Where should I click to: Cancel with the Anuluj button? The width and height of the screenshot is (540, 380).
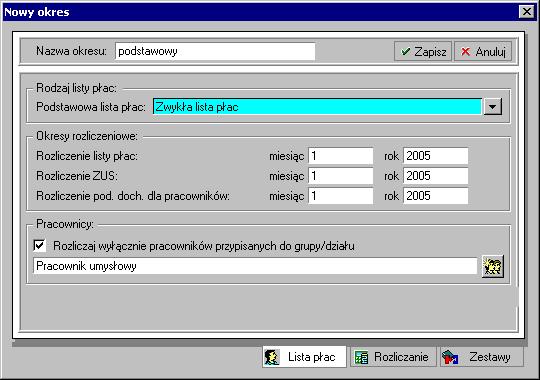[x=483, y=52]
